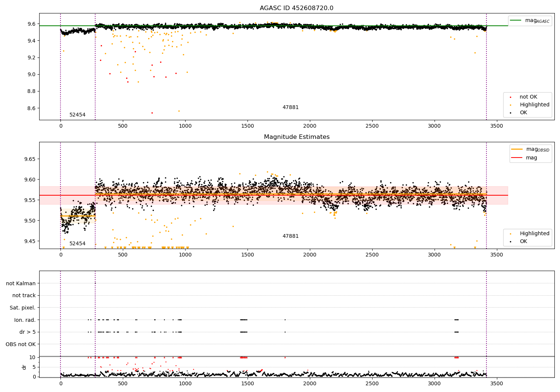This screenshot has width=560, height=392.
Task: Click observation label 47881 in middle plot
Action: 290,236
